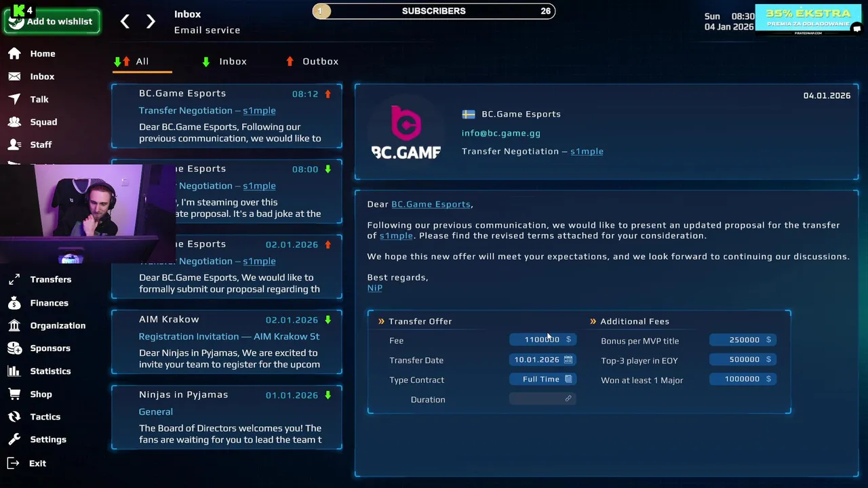Open the Home sidebar icon
Image resolution: width=868 pixels, height=488 pixels.
tap(14, 54)
